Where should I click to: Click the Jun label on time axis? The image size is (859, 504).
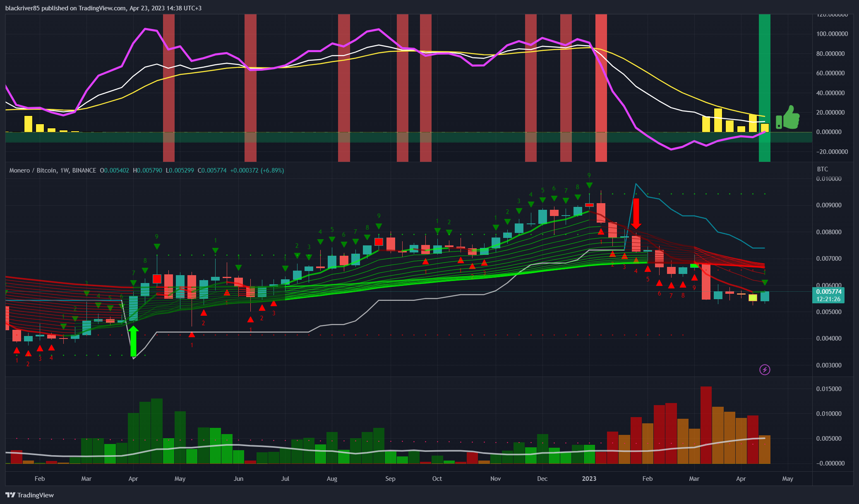pyautogui.click(x=238, y=479)
